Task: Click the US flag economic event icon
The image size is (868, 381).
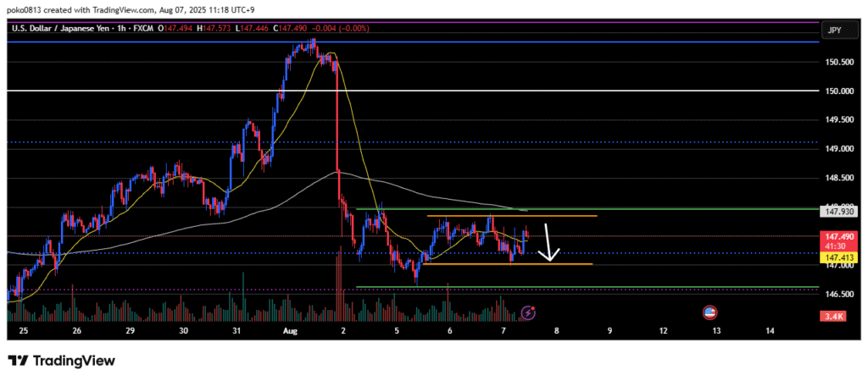Action: [710, 313]
